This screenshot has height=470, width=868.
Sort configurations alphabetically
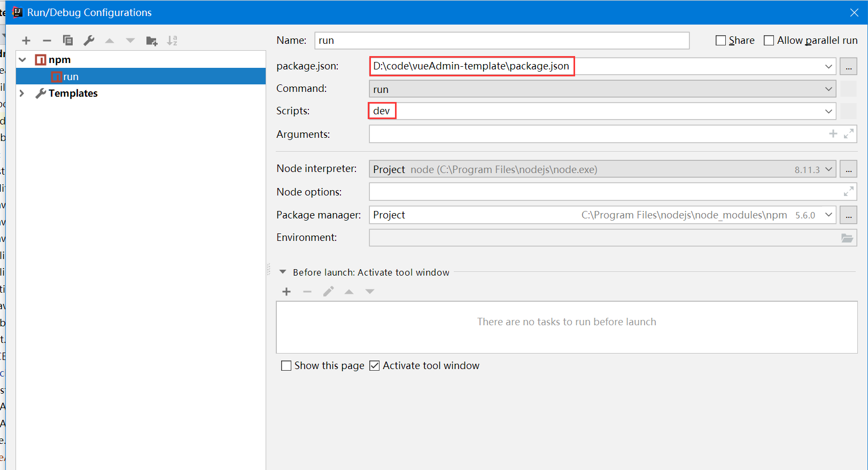click(x=172, y=41)
